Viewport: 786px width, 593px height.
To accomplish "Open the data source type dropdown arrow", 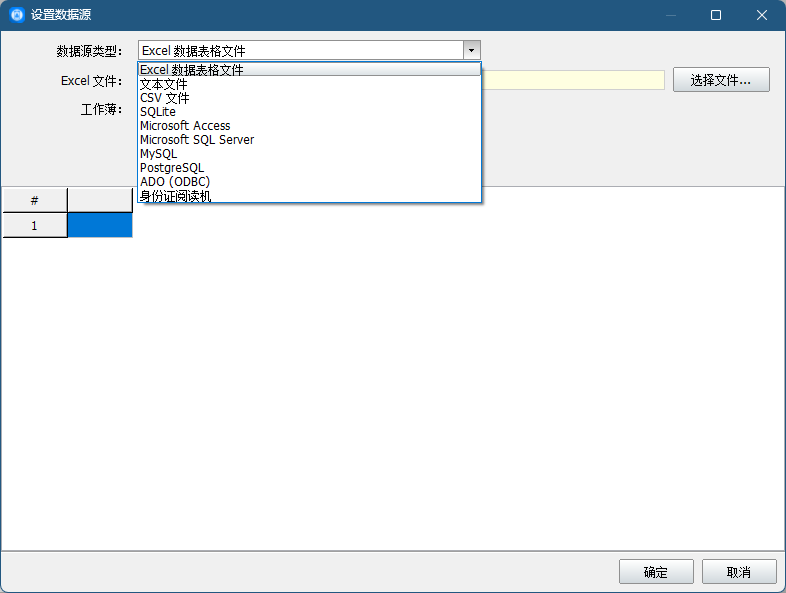I will (471, 50).
